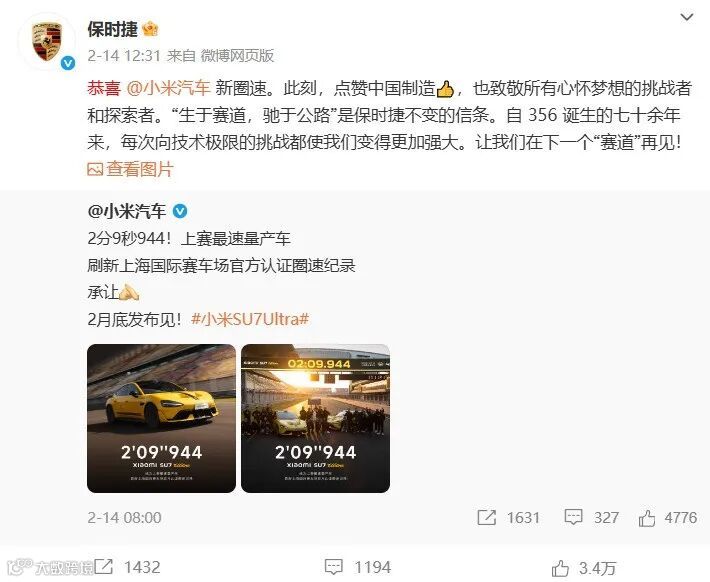Open comments via icon showing 1194
Viewport: 710px width, 582px height.
334,567
